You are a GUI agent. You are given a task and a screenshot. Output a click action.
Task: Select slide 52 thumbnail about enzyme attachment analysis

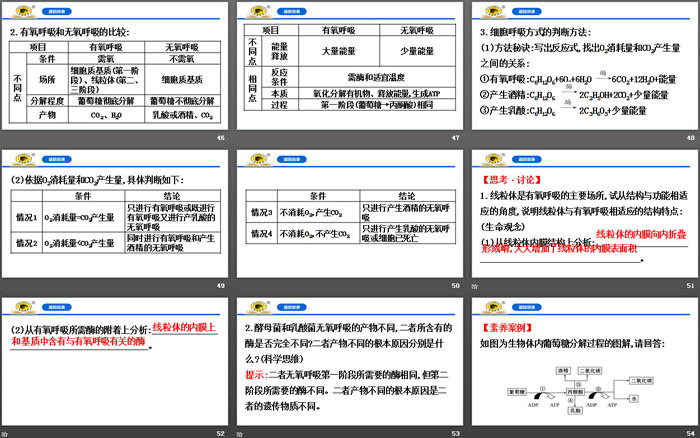[115, 361]
